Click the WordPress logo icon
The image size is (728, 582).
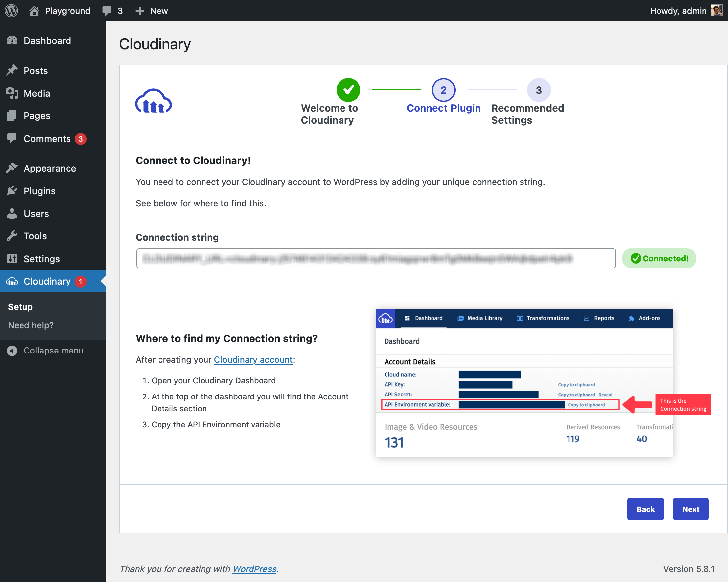[11, 11]
